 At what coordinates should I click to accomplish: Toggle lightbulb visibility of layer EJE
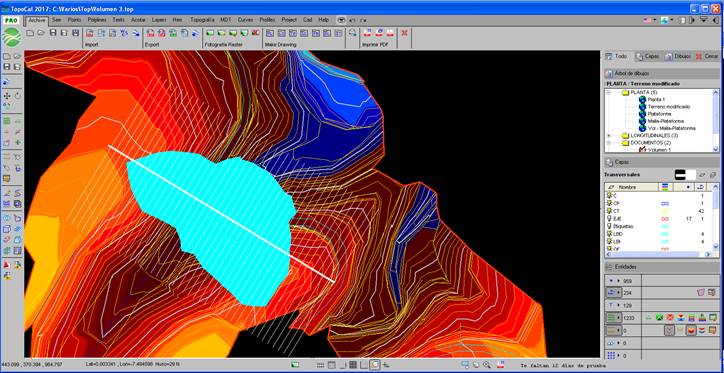tap(609, 218)
